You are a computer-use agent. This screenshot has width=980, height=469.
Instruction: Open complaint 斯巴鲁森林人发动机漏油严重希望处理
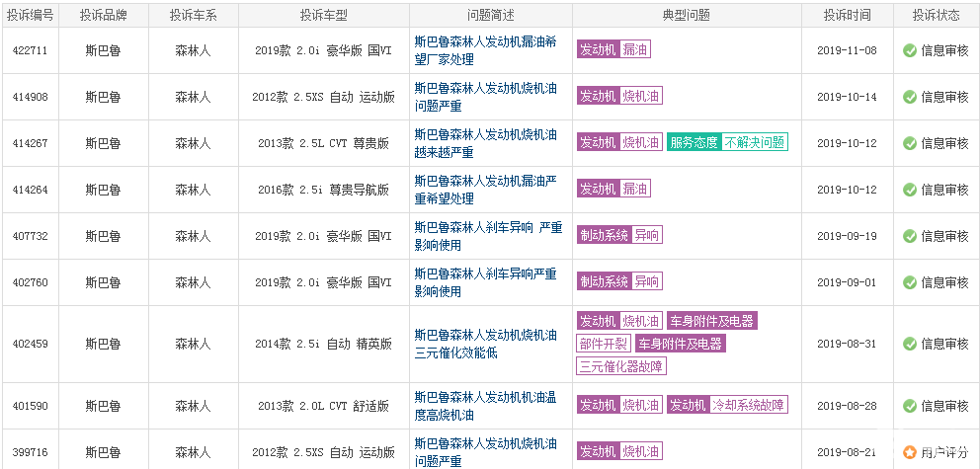tap(486, 190)
